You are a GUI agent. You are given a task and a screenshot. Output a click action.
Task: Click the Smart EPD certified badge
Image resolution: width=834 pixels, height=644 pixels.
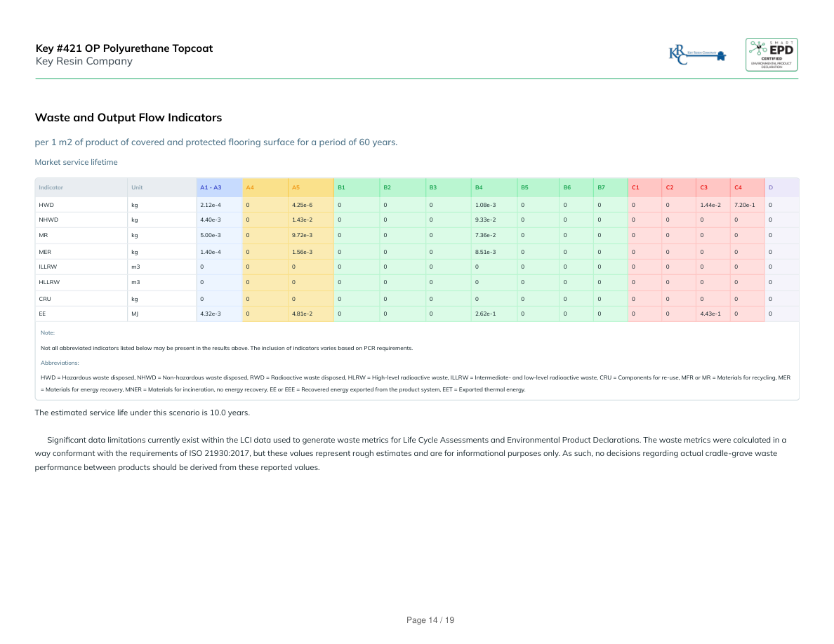771,55
